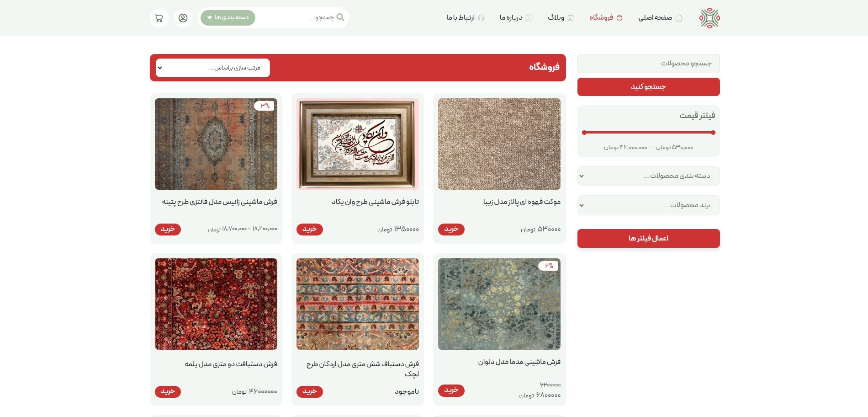Click the site logo emblem
The width and height of the screenshot is (868, 417).
click(x=709, y=18)
